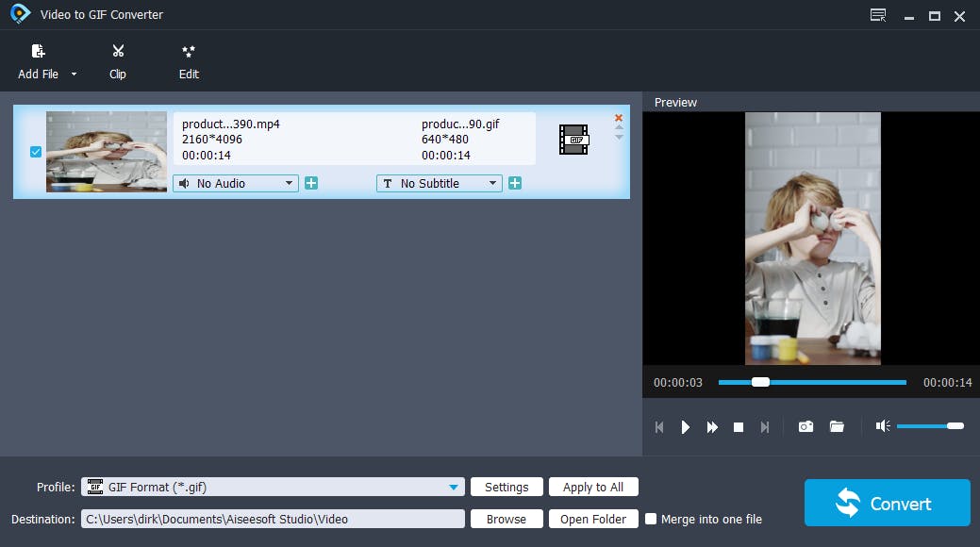Viewport: 980px width, 547px height.
Task: Add subtitle with plus icon
Action: pos(515,183)
